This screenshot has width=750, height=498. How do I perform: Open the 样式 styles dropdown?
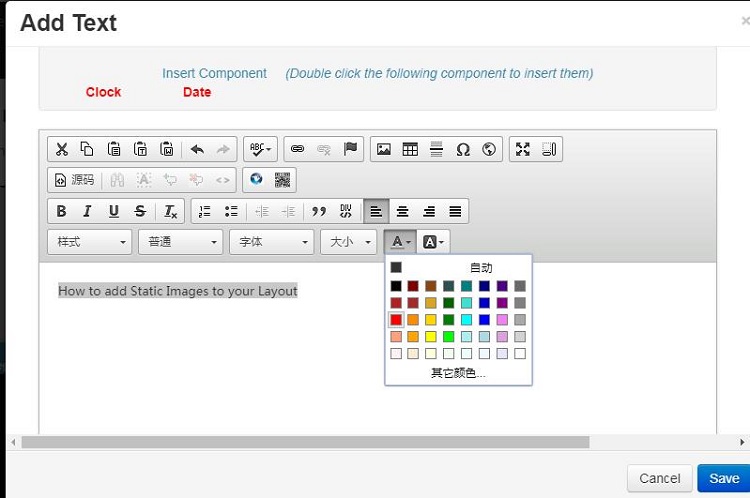point(89,242)
